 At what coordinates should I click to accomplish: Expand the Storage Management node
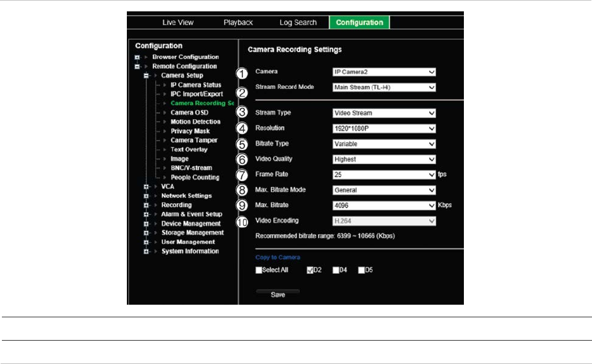[146, 233]
